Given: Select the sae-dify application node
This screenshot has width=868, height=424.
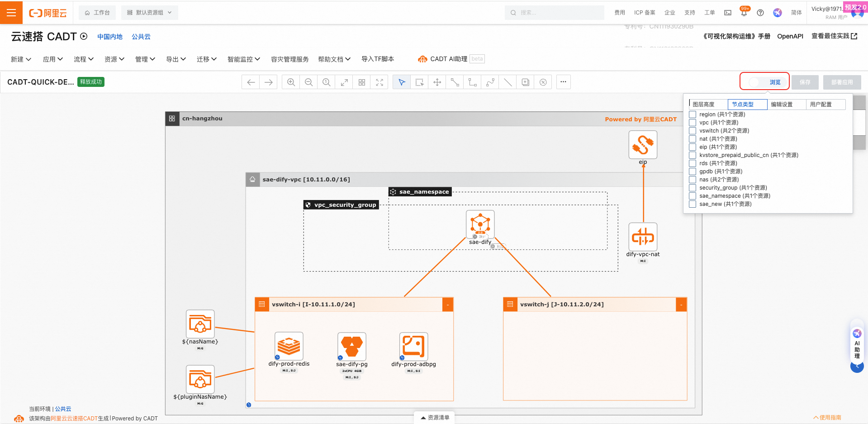Looking at the screenshot, I should [480, 224].
